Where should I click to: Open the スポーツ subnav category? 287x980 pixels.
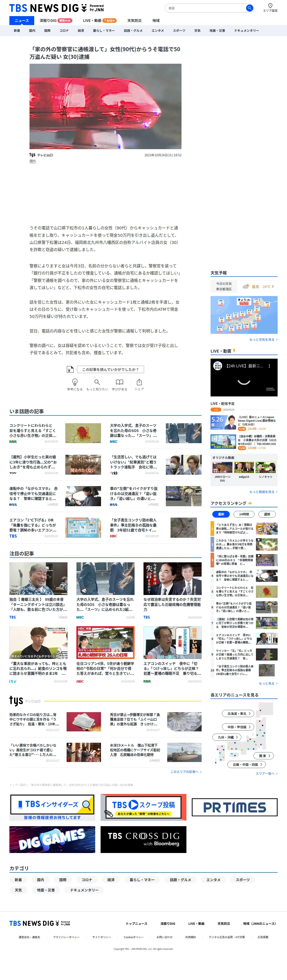[179, 30]
